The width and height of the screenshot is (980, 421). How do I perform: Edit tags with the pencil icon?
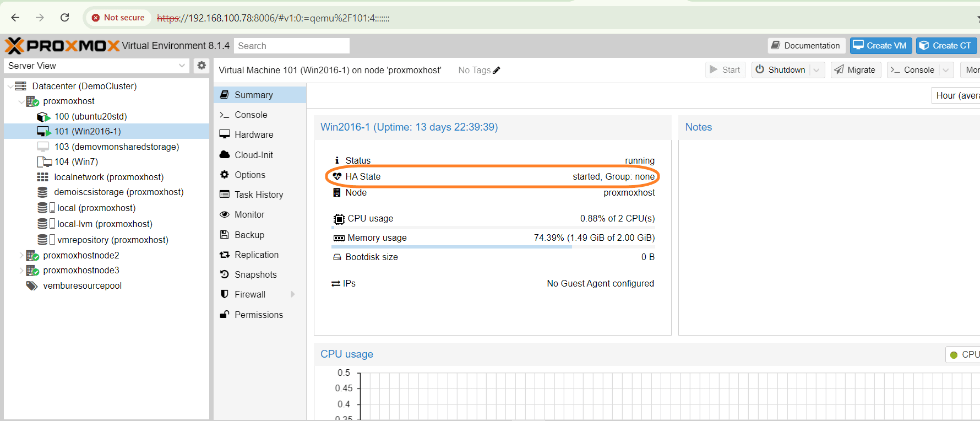point(497,70)
